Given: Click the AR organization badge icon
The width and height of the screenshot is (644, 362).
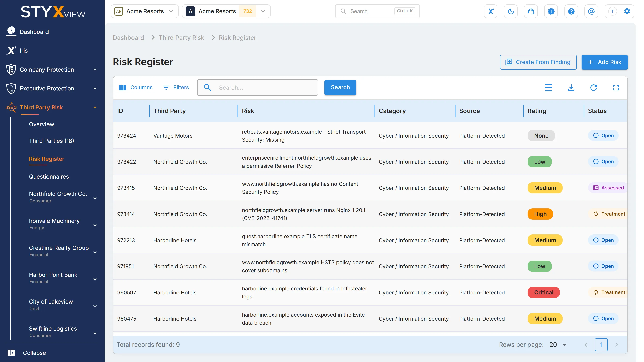Looking at the screenshot, I should pos(119,11).
